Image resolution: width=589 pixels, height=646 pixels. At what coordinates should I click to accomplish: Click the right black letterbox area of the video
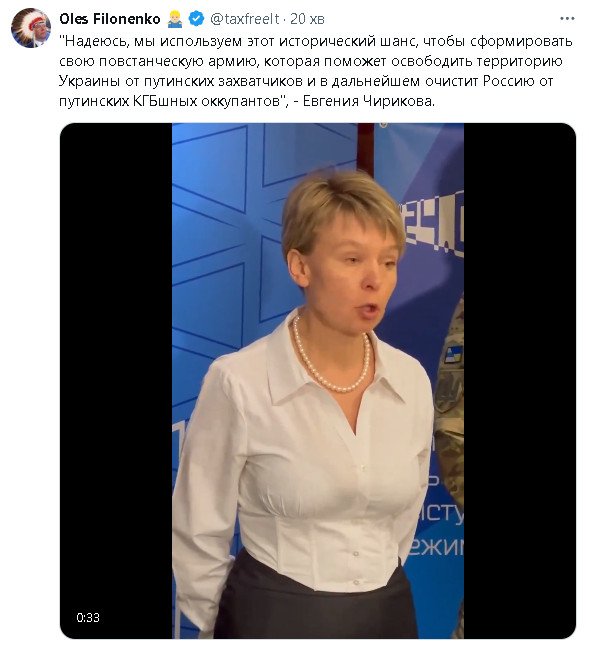point(519,381)
